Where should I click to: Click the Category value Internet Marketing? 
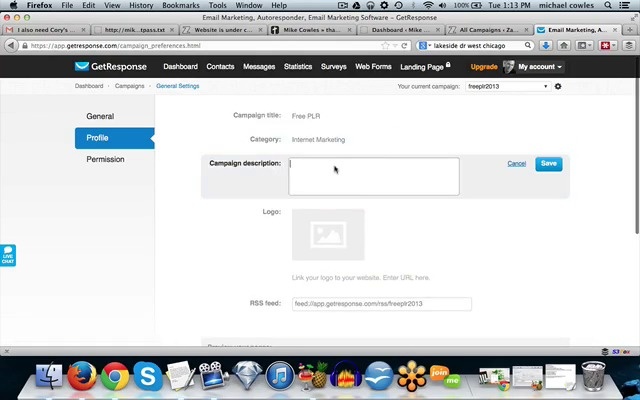click(x=318, y=140)
